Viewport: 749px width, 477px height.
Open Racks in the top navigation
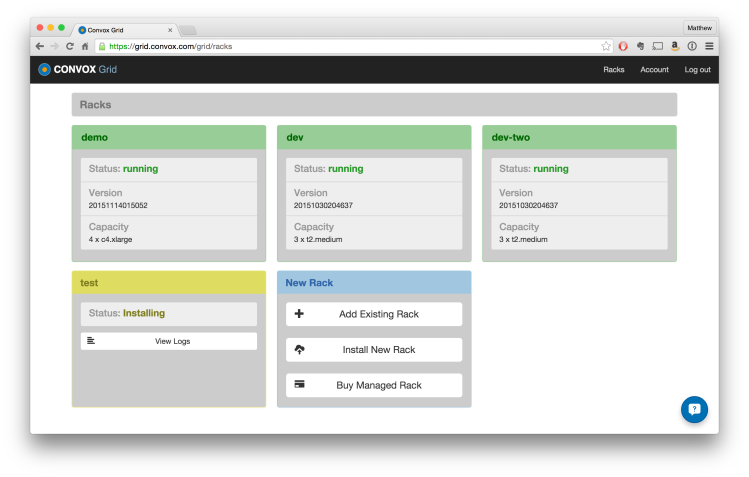click(x=613, y=70)
